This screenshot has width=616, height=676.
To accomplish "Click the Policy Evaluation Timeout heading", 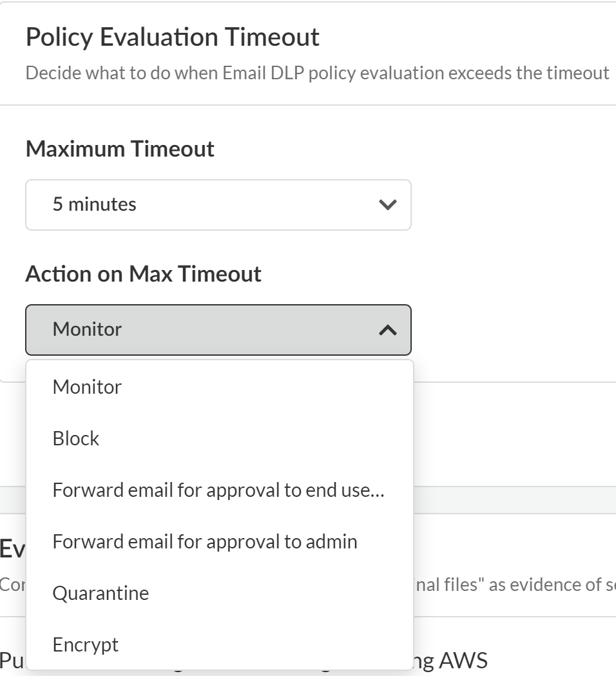I will (x=172, y=37).
